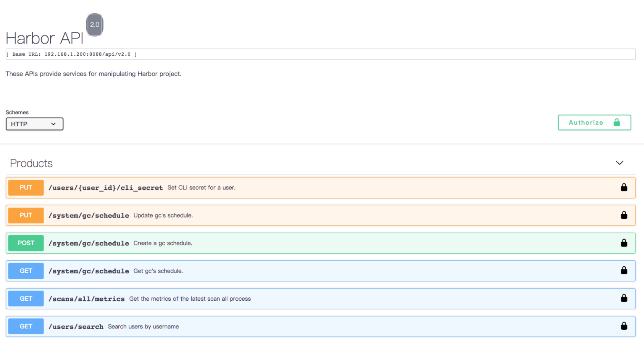Click the Harbor API title

coord(45,38)
